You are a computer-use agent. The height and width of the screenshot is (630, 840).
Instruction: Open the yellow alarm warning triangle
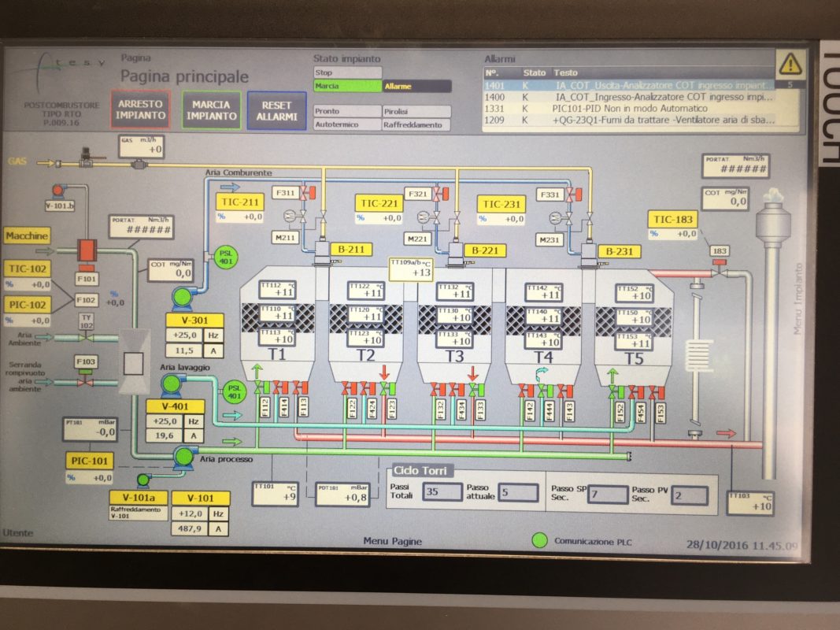pyautogui.click(x=790, y=65)
